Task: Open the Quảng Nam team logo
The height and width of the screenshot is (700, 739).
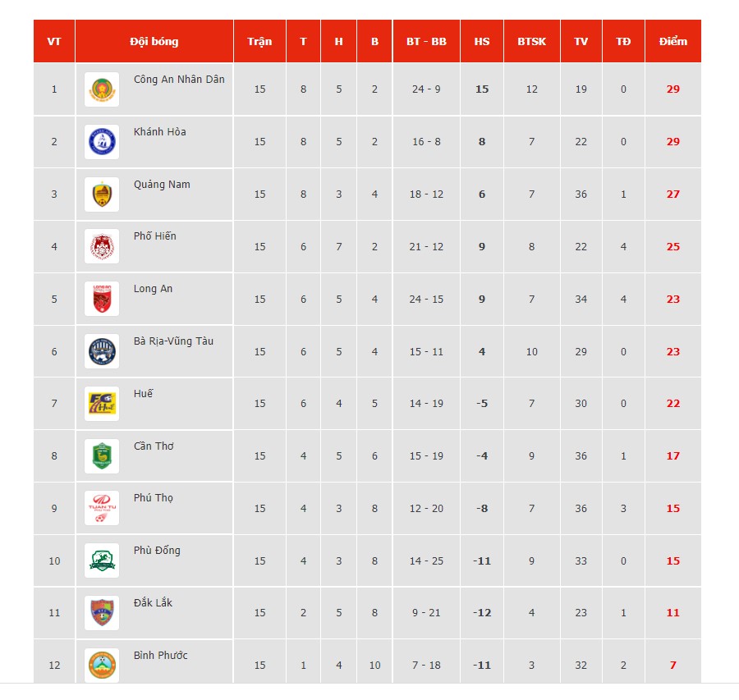Action: pos(102,194)
